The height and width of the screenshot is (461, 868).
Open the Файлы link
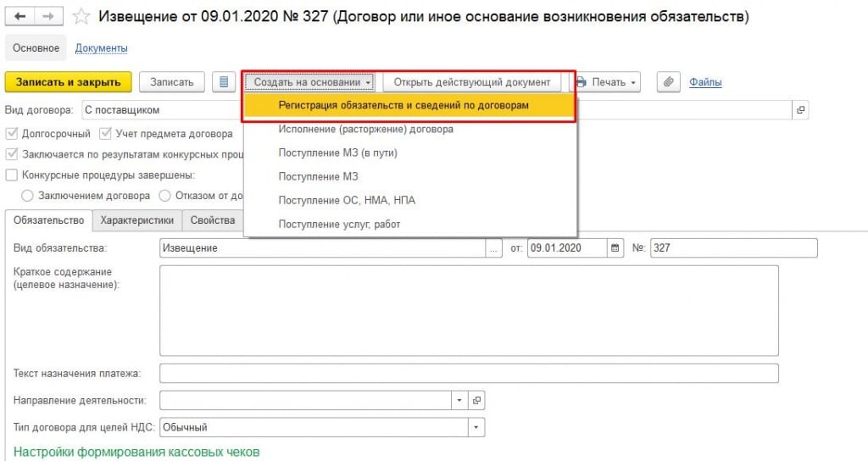point(705,82)
